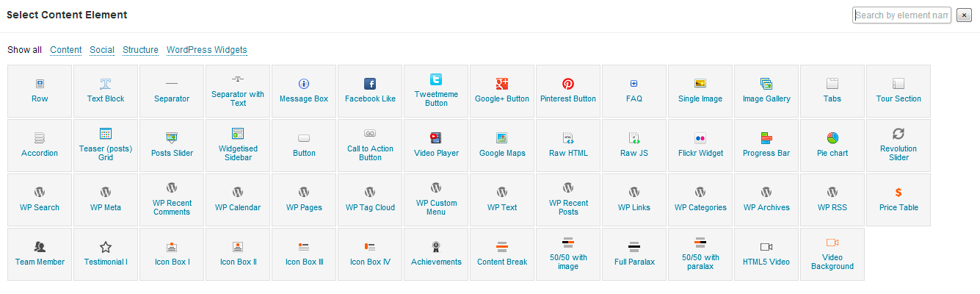Select the Price Table element
This screenshot has width=980, height=294.
coord(899,200)
